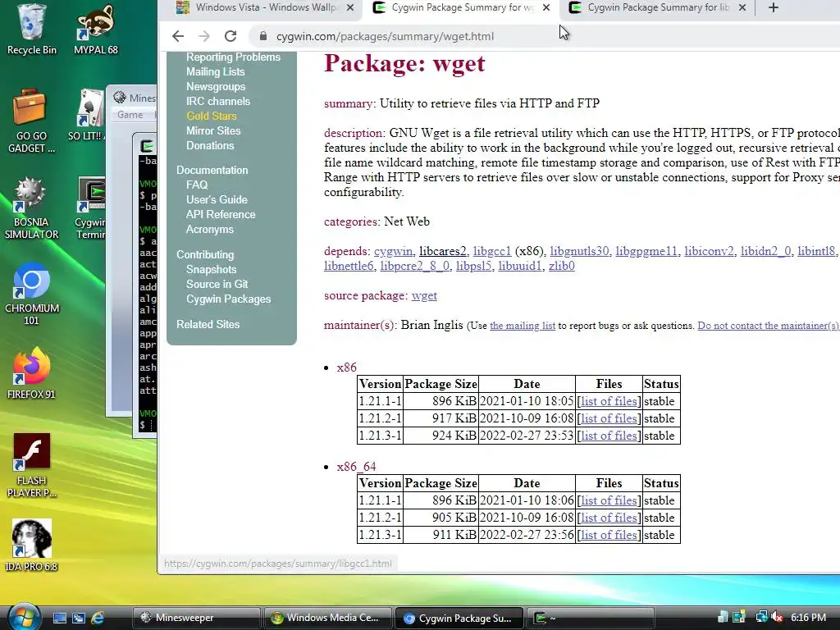Open Documentation sidebar heading link
840x630 pixels.
212,171
